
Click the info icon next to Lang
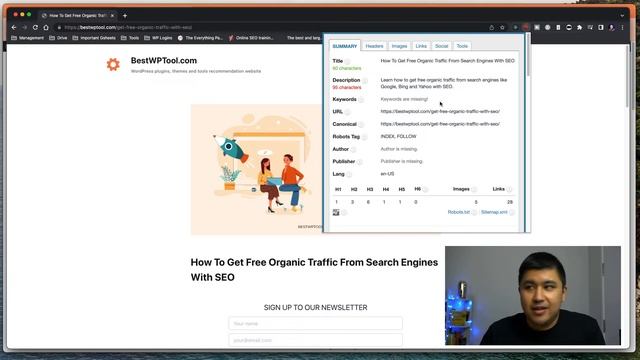pyautogui.click(x=349, y=174)
